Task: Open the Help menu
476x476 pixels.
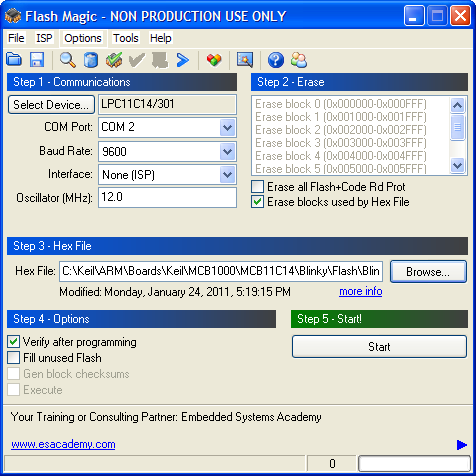Action: pyautogui.click(x=160, y=38)
